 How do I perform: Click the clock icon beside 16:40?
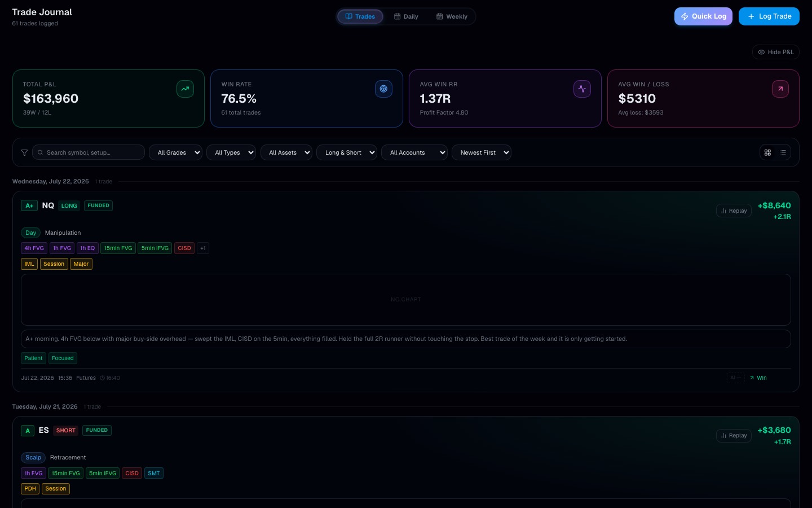pyautogui.click(x=103, y=378)
